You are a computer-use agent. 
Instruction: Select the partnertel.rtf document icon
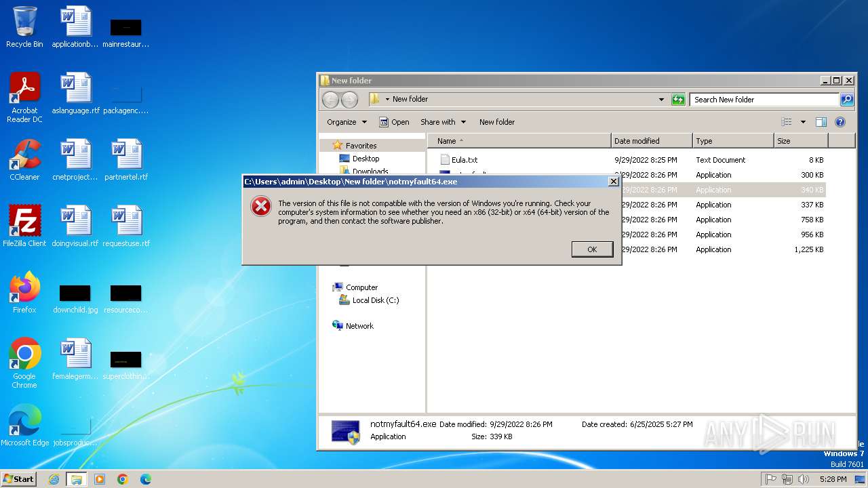pos(126,160)
